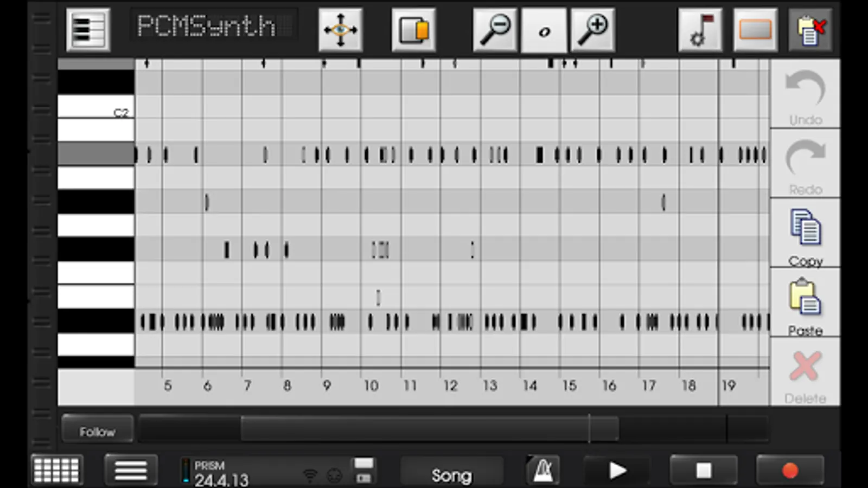Open the piano keyboard view icon
Image resolution: width=868 pixels, height=488 pixels.
pyautogui.click(x=88, y=29)
